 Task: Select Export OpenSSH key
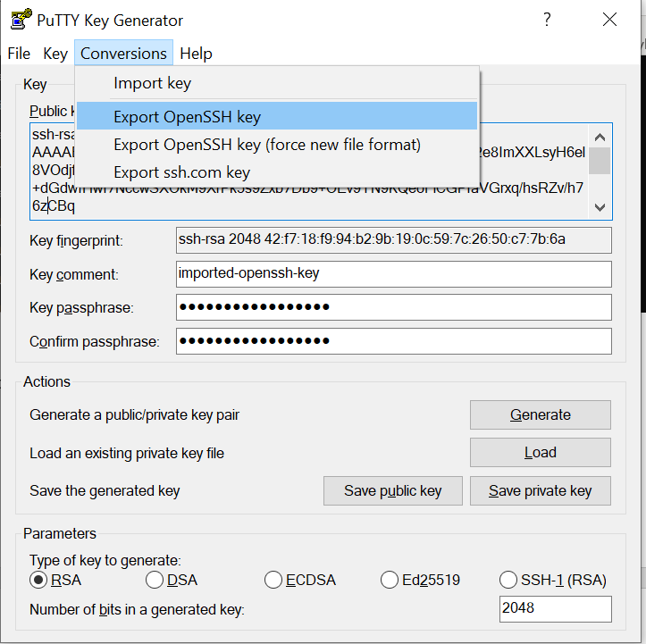[x=277, y=117]
